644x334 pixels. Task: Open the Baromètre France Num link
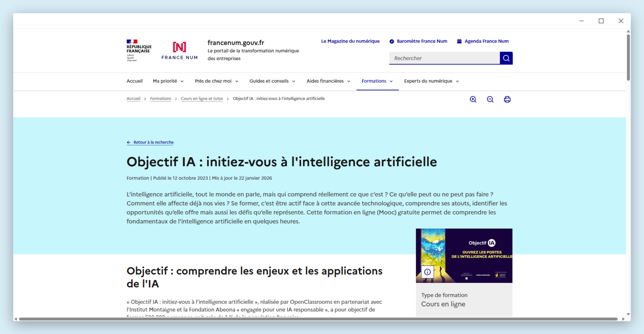coord(422,41)
